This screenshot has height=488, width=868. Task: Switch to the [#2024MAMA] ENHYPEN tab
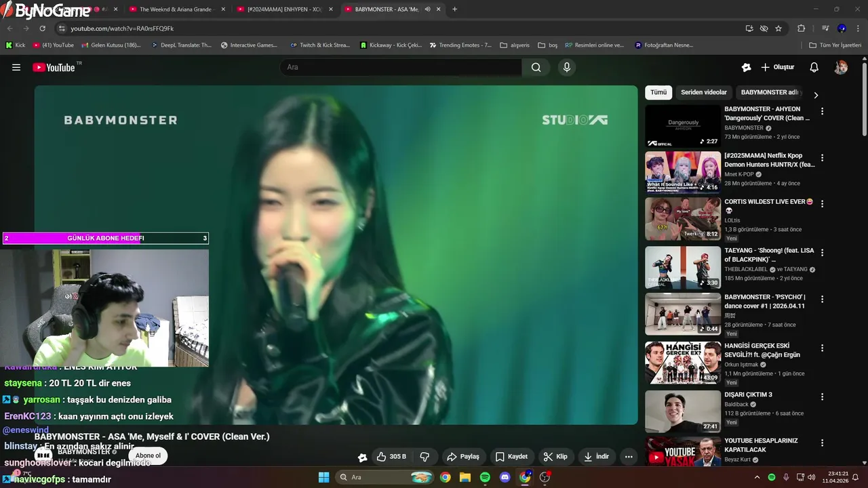pyautogui.click(x=283, y=9)
